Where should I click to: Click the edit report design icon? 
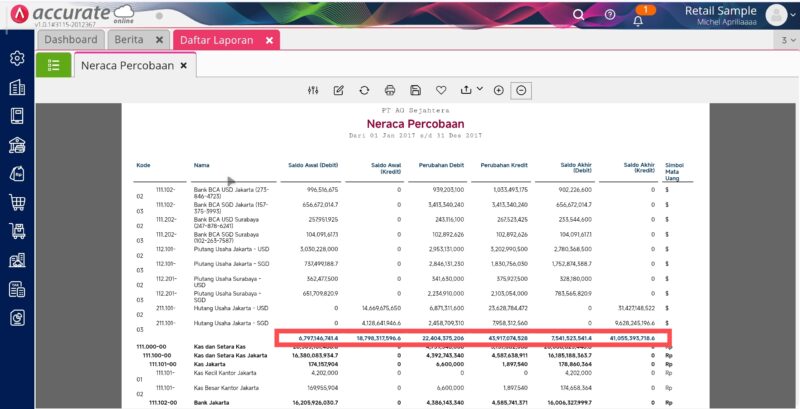tap(338, 90)
